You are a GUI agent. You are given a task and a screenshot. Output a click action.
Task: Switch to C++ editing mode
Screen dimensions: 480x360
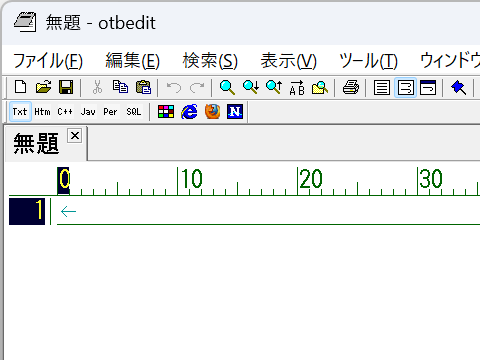pyautogui.click(x=65, y=112)
